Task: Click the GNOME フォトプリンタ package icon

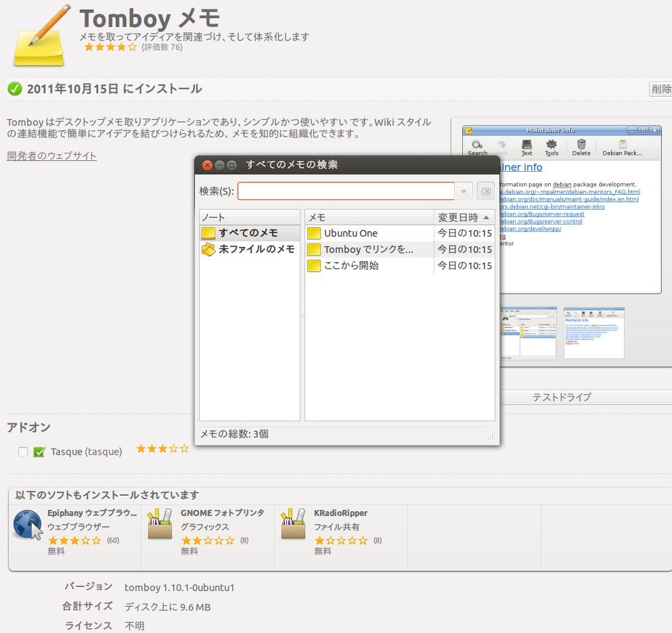Action: pos(160,524)
